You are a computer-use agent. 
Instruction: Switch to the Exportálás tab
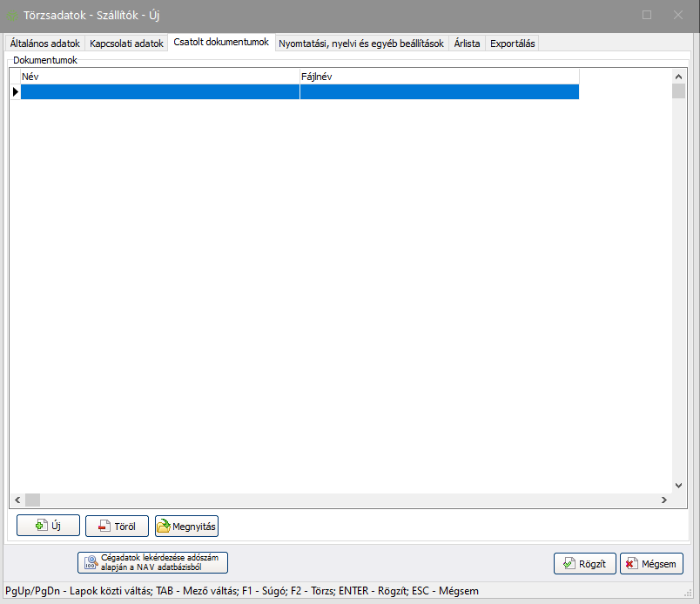tap(513, 43)
